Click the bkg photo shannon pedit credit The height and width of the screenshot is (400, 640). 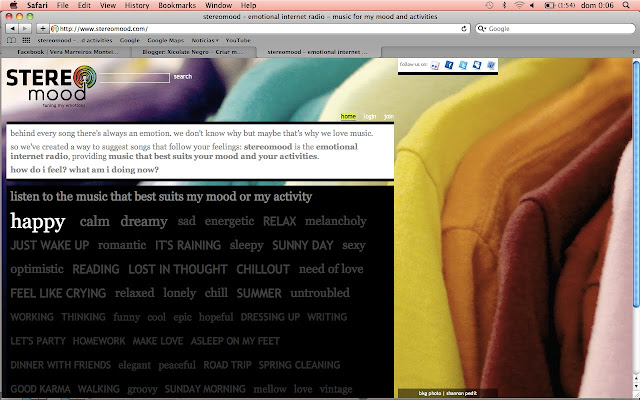tap(447, 393)
